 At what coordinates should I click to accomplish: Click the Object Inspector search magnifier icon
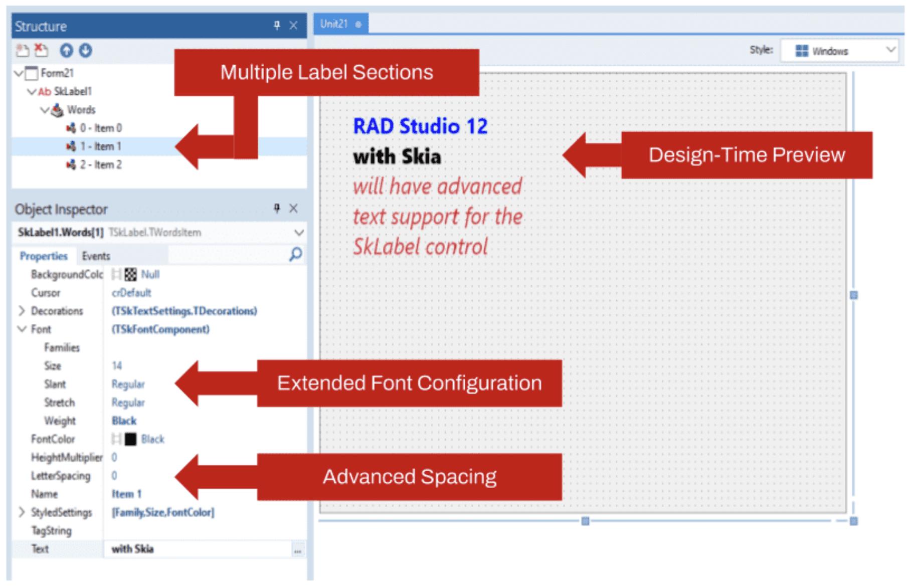pyautogui.click(x=296, y=255)
